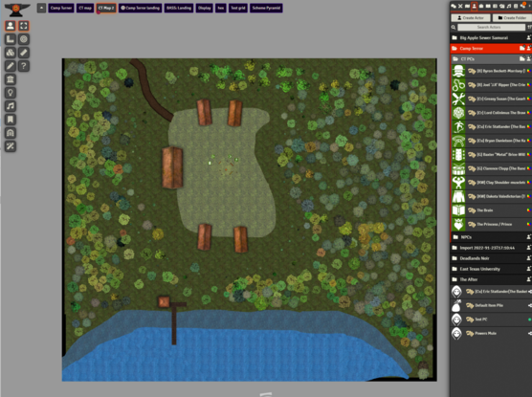Open the Camp Terror landing scene
This screenshot has width=532, height=397.
point(140,8)
